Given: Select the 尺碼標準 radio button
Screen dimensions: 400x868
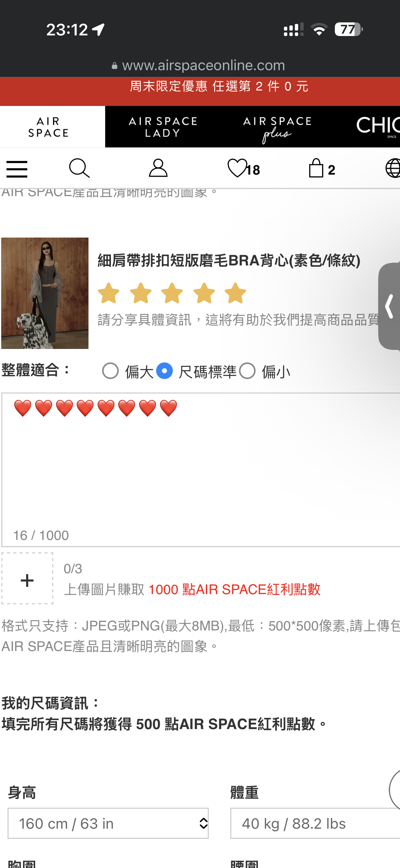Looking at the screenshot, I should click(165, 371).
